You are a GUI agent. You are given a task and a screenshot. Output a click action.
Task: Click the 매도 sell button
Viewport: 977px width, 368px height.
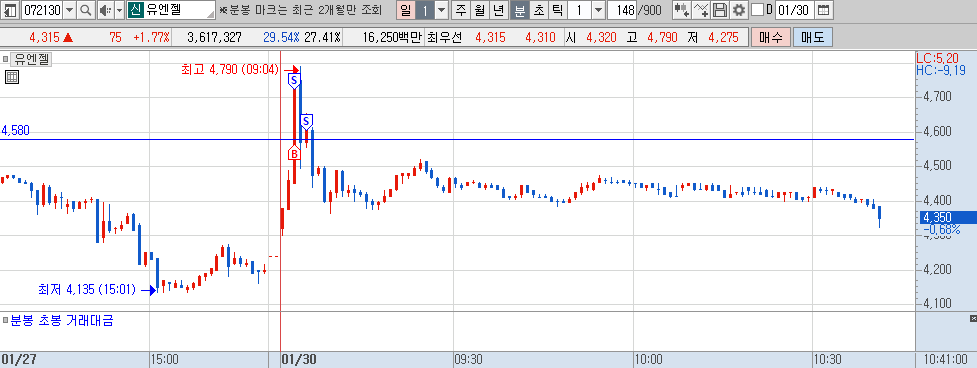[812, 37]
